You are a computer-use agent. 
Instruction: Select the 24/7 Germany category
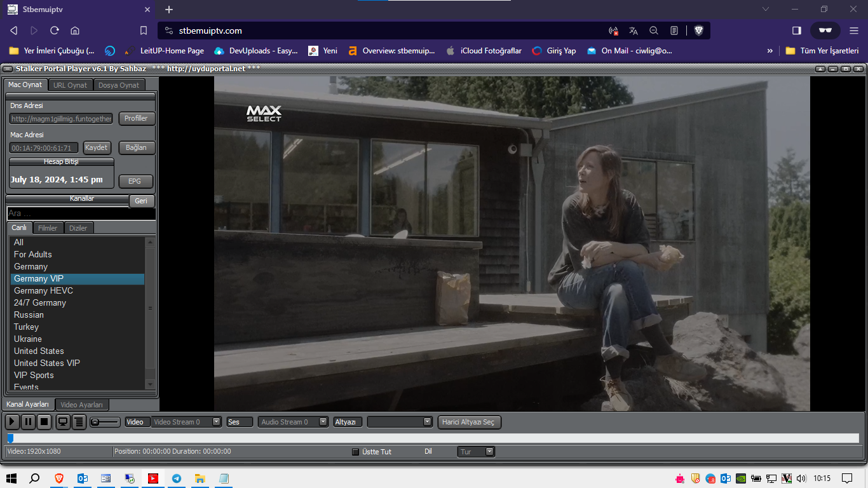77,302
